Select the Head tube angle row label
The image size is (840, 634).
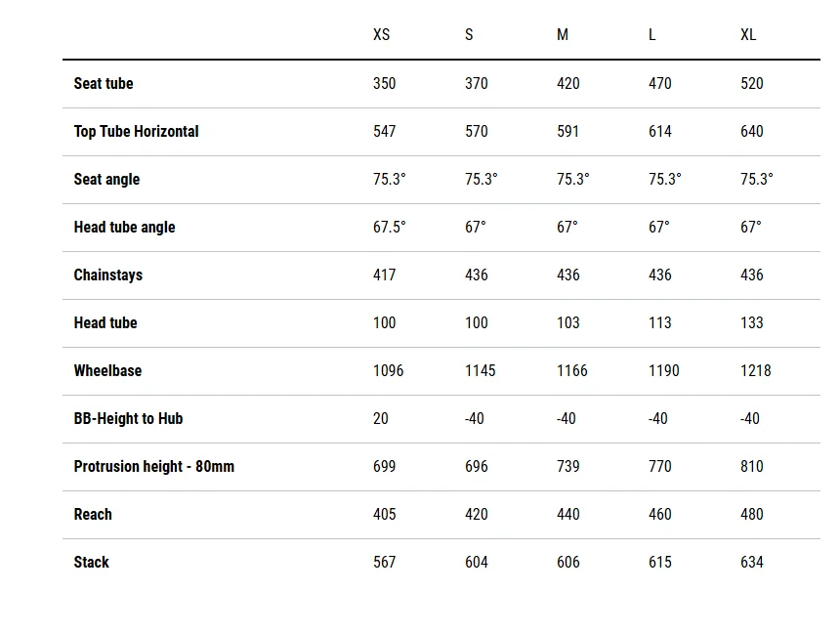point(124,228)
